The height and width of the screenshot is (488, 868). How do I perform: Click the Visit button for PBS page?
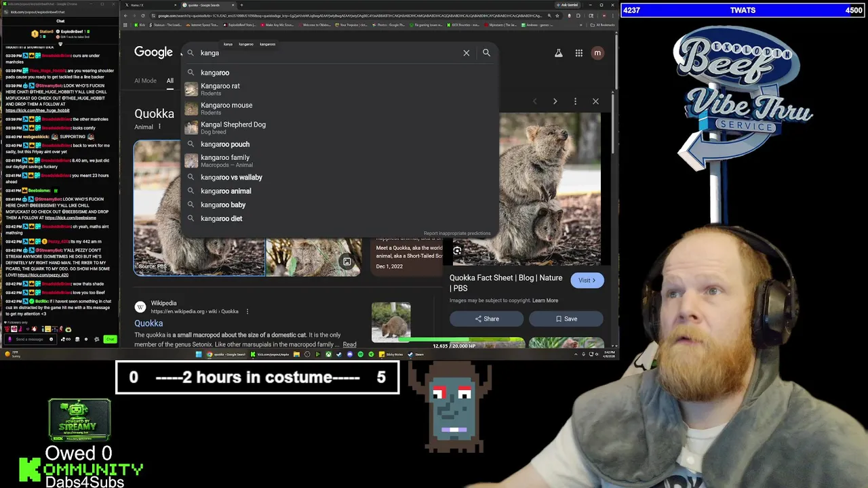(x=587, y=280)
